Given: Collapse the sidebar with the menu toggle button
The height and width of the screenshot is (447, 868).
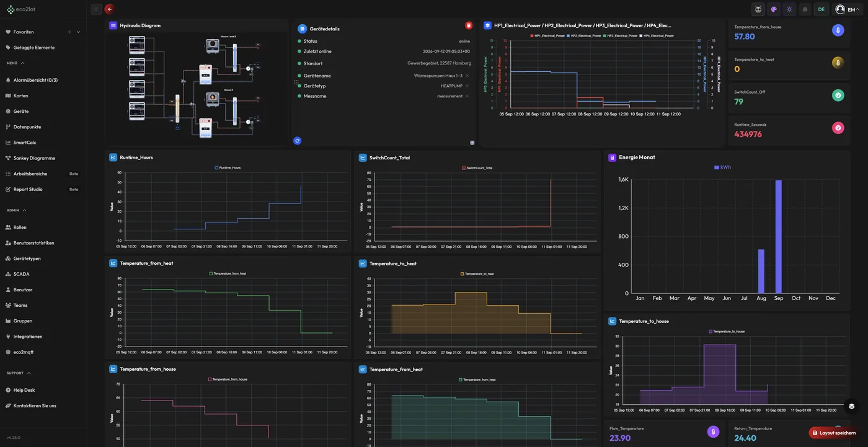Looking at the screenshot, I should click(95, 9).
